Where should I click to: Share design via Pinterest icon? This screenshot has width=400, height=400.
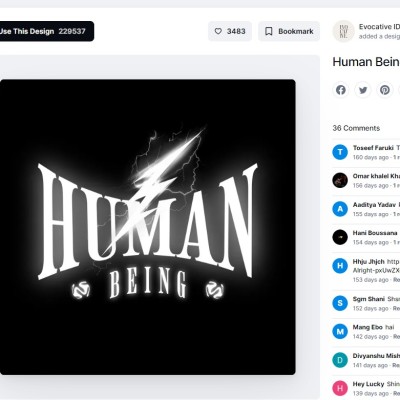(x=385, y=90)
